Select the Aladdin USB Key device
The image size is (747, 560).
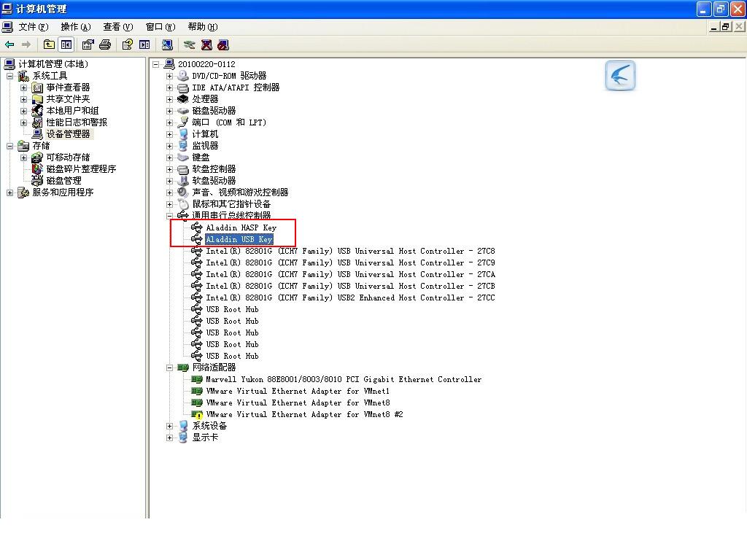(239, 239)
